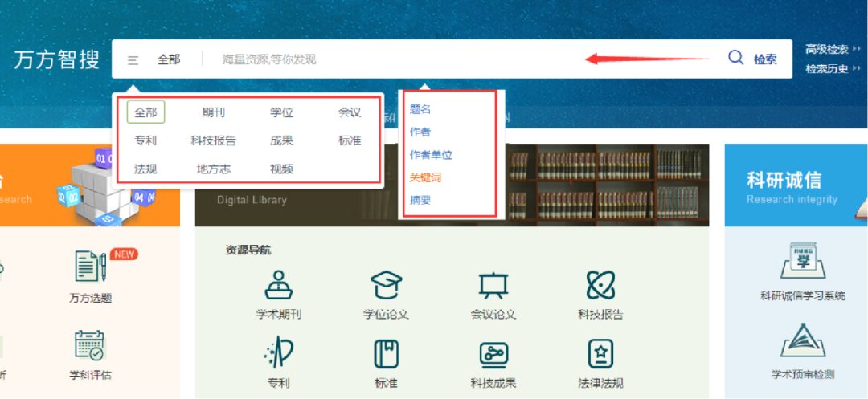Open the 科技报告 atom icon

point(600,285)
